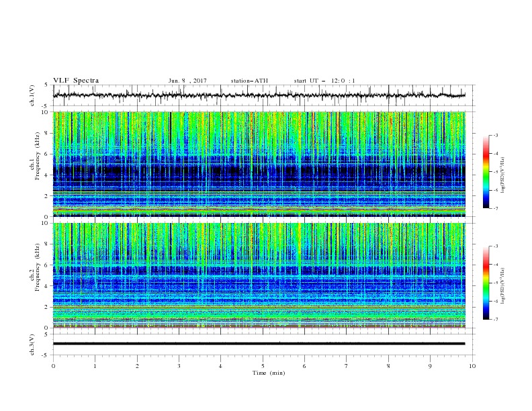This screenshot has width=532, height=411.
Task: Click inside the ch.1 spectrogram panel
Action: coord(259,164)
